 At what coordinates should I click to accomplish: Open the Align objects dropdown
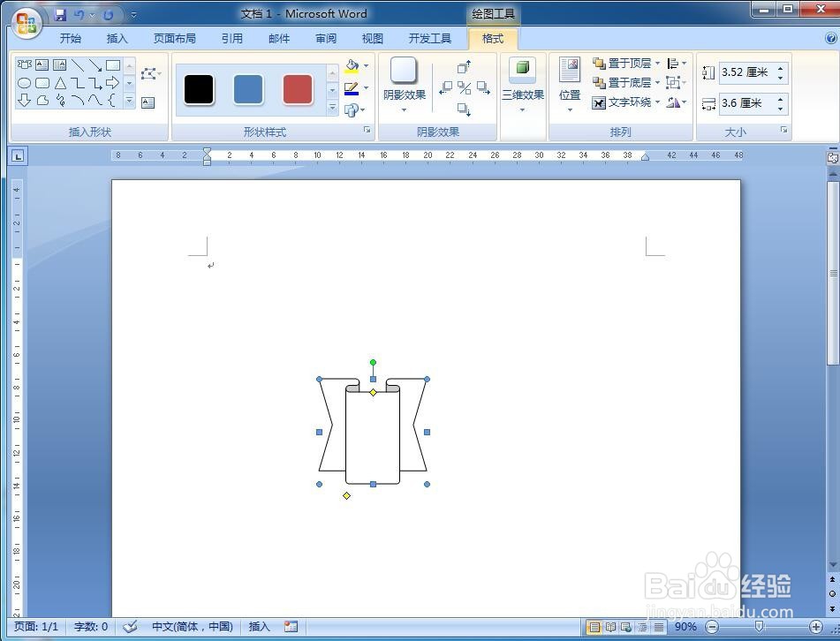[x=677, y=64]
